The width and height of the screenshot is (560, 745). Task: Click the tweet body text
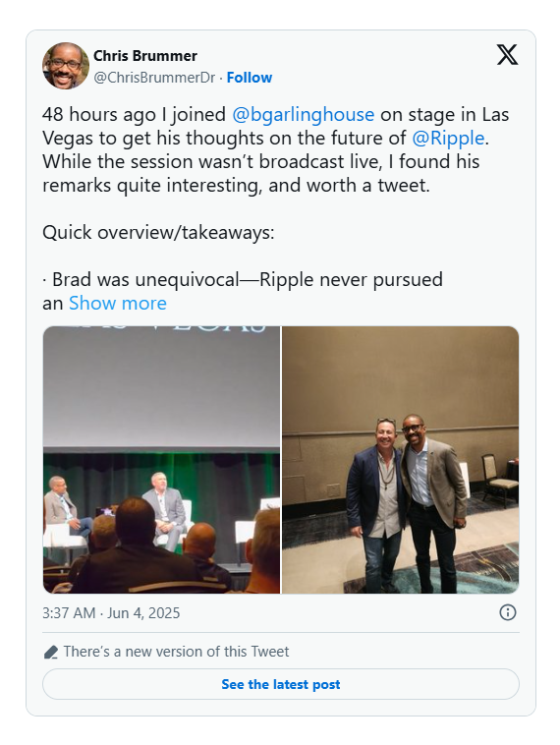coord(275,149)
